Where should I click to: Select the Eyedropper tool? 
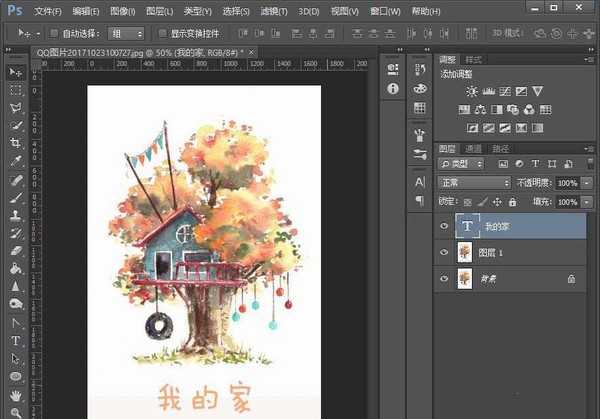[x=16, y=160]
